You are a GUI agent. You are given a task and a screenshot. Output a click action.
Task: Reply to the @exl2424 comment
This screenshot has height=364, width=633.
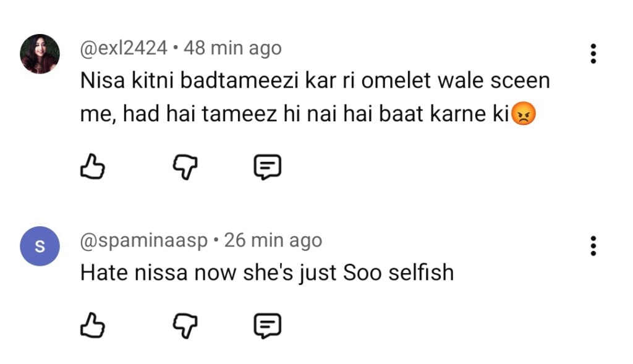coord(268,166)
